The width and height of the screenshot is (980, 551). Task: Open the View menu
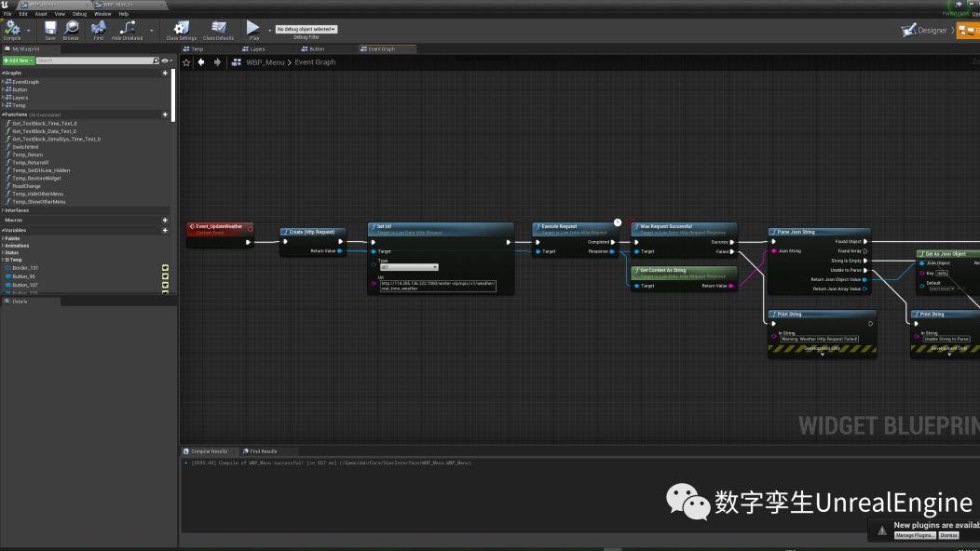point(60,14)
